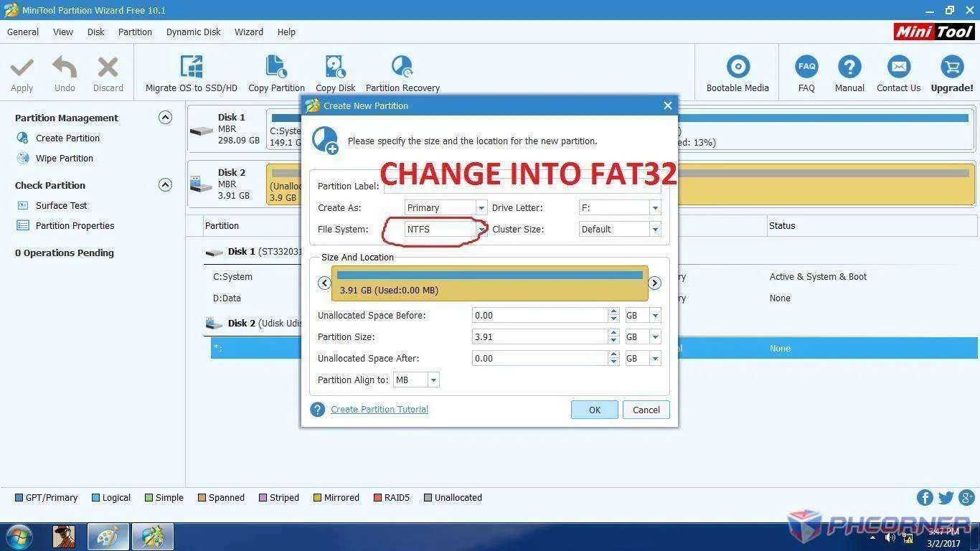The width and height of the screenshot is (980, 551).
Task: Open the Facebook share icon
Action: click(925, 497)
